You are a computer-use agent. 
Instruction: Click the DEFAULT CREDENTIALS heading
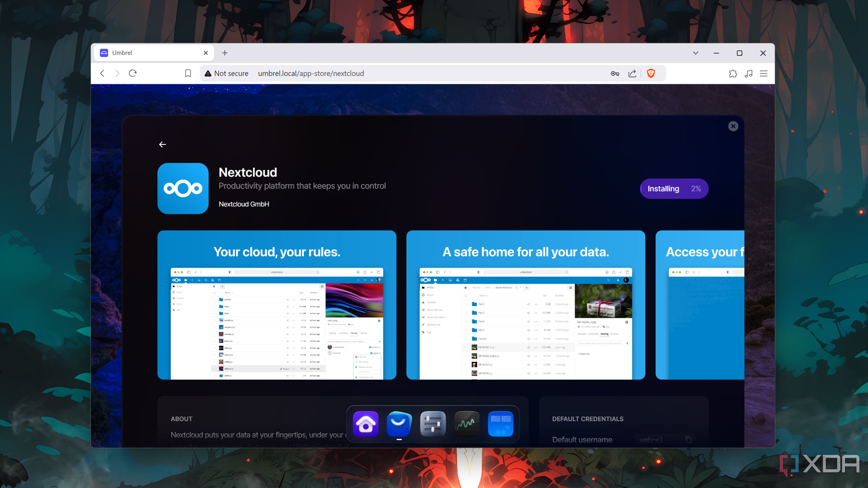point(588,419)
